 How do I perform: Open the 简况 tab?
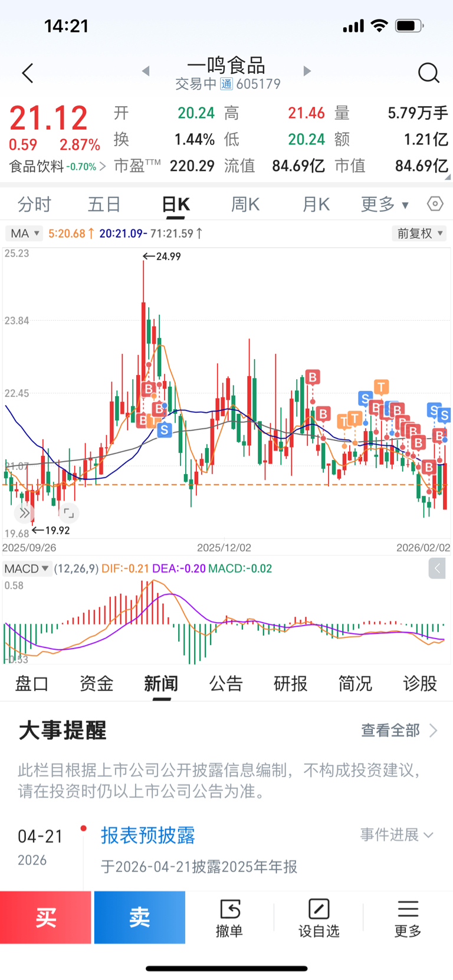[355, 683]
